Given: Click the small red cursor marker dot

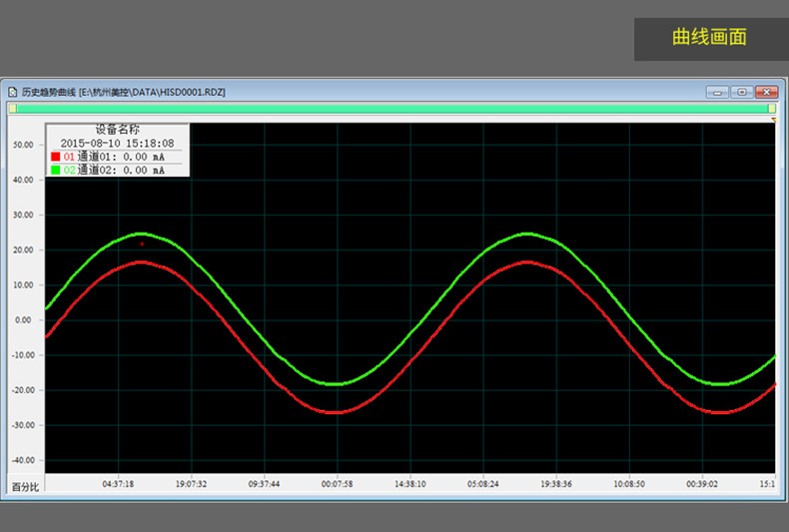Looking at the screenshot, I should [x=142, y=244].
